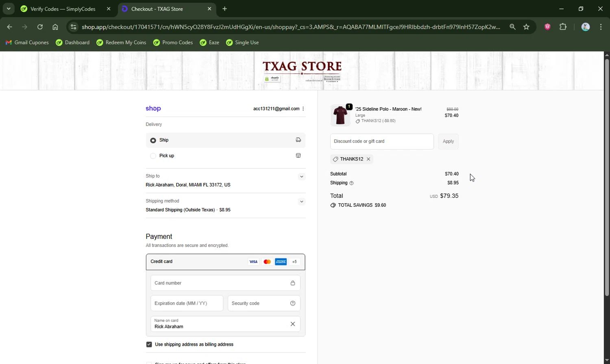
Task: Select Credit card payment option
Action: 226,262
